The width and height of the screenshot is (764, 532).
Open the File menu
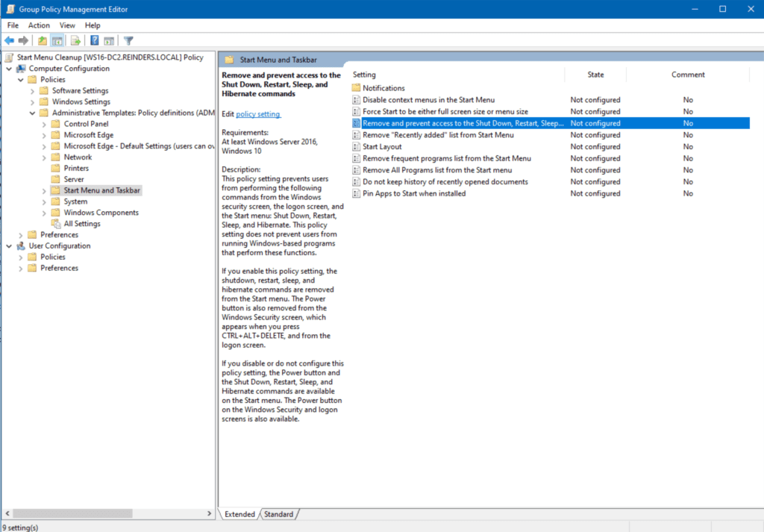[x=13, y=25]
